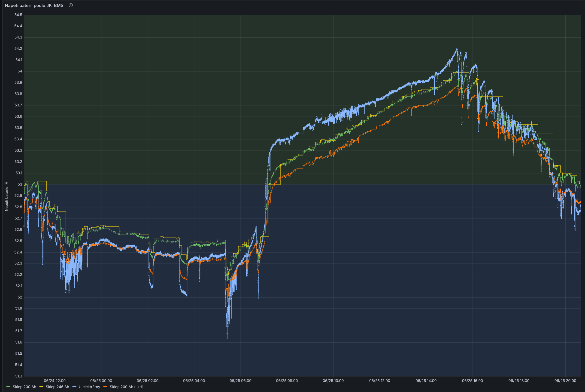Toggle the Sklep 200 Ah series in the legend

click(x=24, y=387)
